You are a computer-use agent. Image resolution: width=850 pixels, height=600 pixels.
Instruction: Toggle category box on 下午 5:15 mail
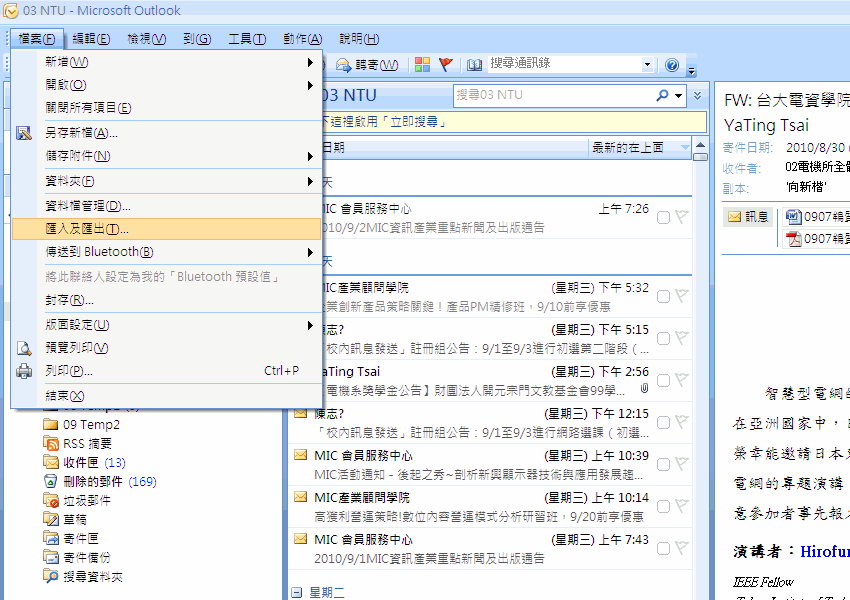(x=663, y=339)
